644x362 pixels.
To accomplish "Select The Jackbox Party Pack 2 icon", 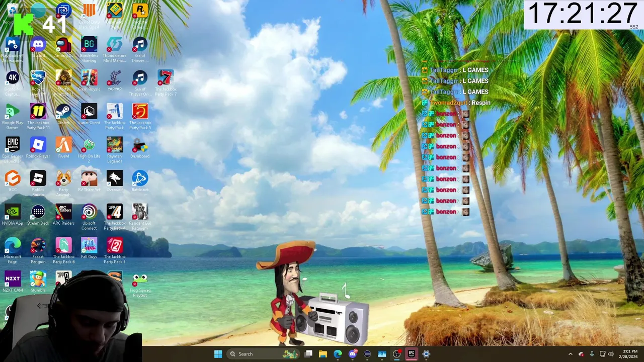I will coord(115,251).
